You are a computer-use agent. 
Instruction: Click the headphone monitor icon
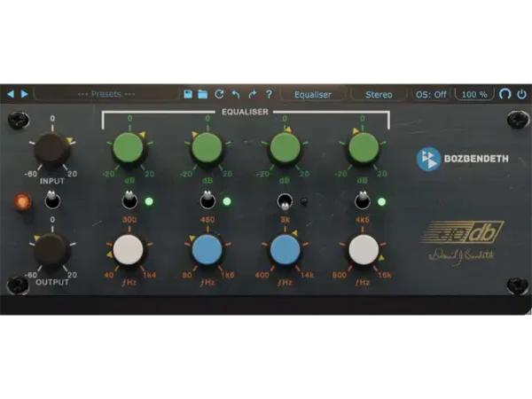[505, 94]
